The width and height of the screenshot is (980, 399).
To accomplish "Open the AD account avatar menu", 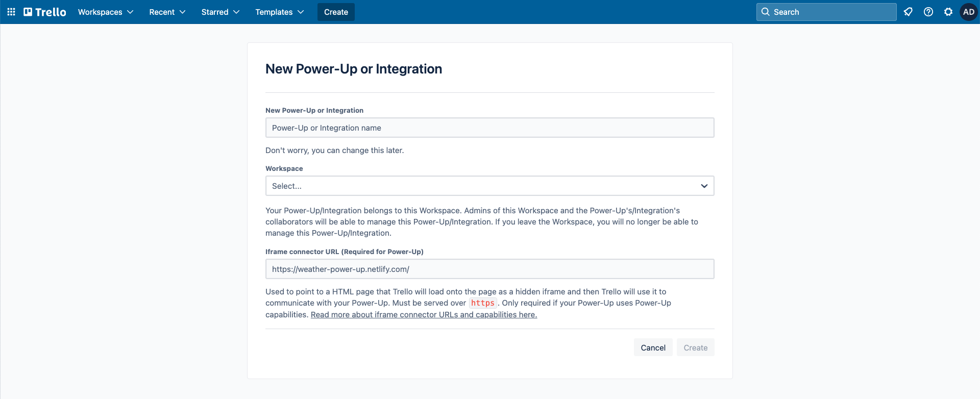I will pos(969,12).
